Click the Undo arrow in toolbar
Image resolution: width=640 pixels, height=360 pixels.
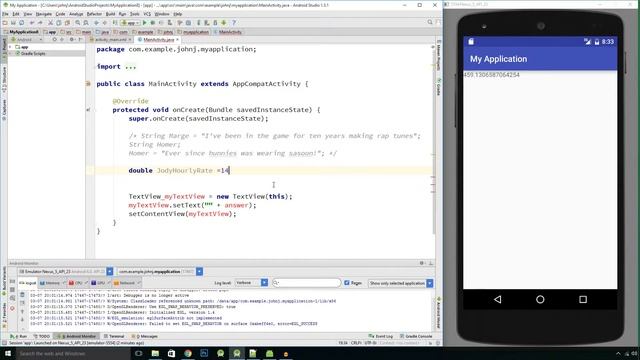(x=32, y=23)
